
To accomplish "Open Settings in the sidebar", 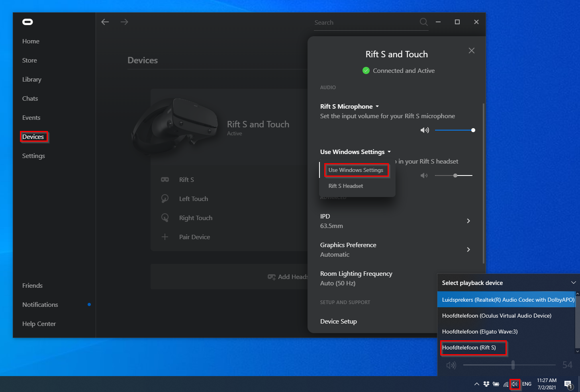I will point(33,156).
